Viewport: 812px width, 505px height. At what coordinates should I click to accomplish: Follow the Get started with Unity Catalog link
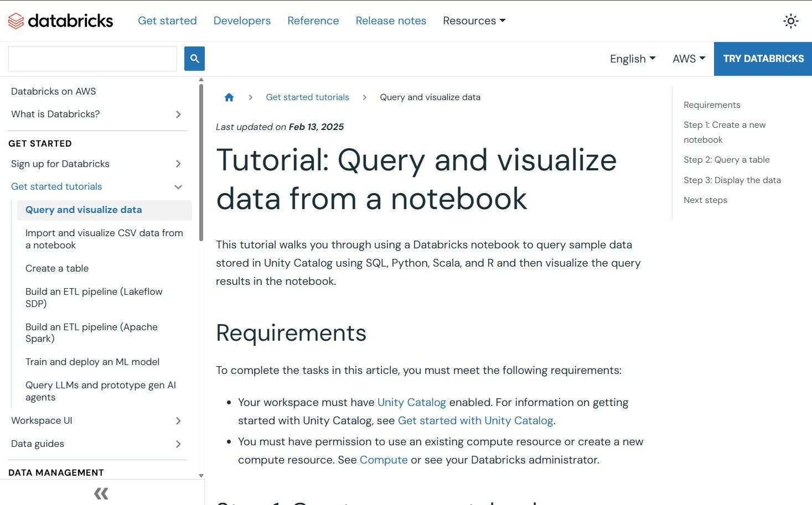[475, 421]
